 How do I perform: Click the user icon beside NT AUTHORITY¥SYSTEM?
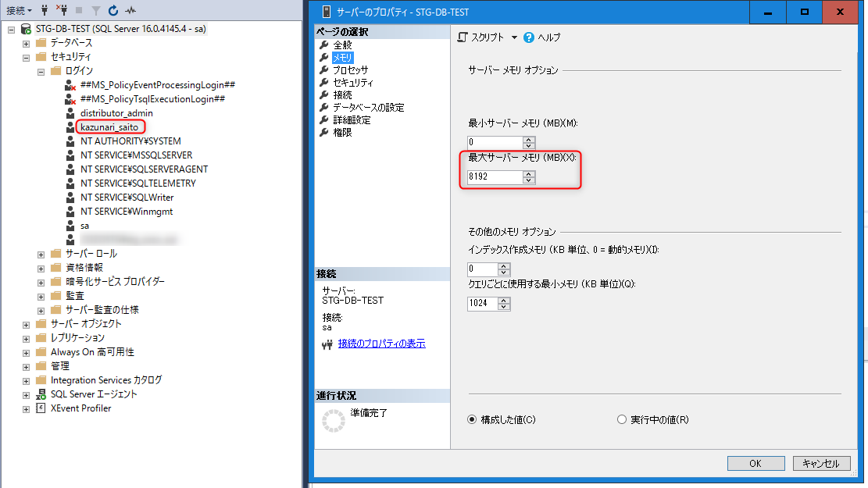70,141
